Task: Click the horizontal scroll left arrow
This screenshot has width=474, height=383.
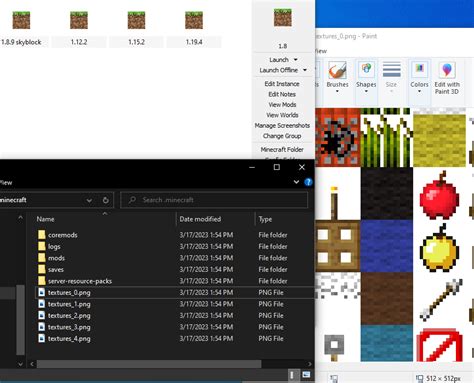Action: tap(32, 364)
